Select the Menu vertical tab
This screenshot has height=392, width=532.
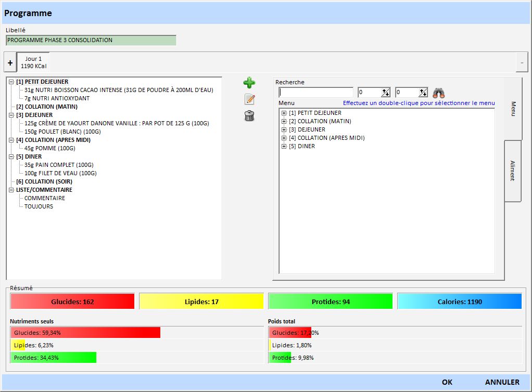(x=512, y=109)
